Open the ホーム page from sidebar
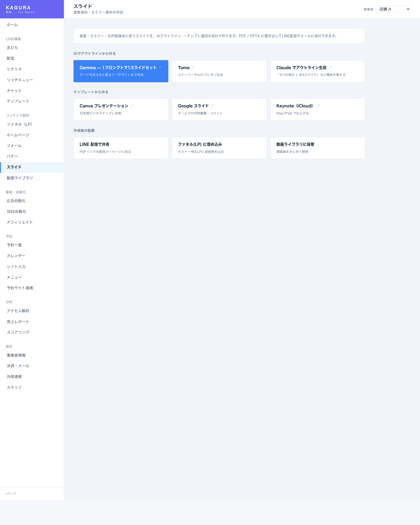Image resolution: width=420 pixels, height=525 pixels. tap(12, 25)
